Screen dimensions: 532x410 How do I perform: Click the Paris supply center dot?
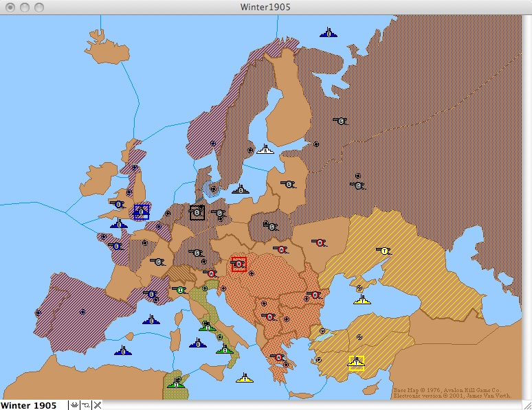click(x=145, y=243)
